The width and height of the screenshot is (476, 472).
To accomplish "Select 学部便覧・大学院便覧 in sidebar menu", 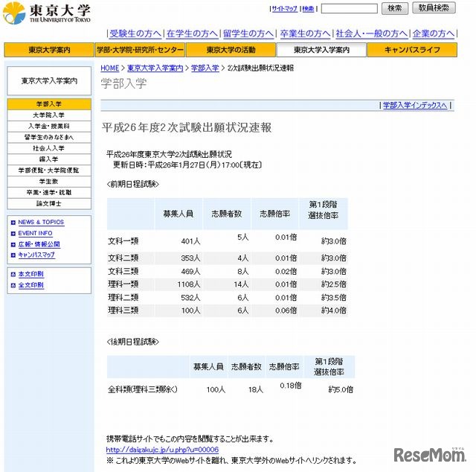I will 49,170.
